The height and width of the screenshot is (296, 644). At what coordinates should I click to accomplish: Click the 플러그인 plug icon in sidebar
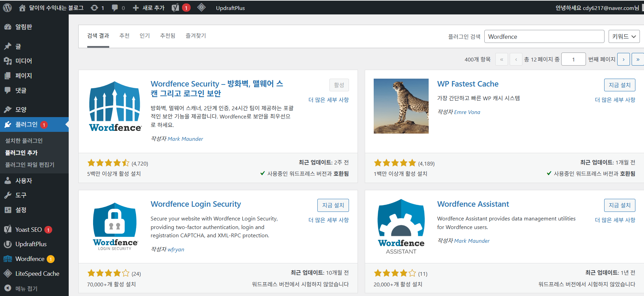[8, 124]
